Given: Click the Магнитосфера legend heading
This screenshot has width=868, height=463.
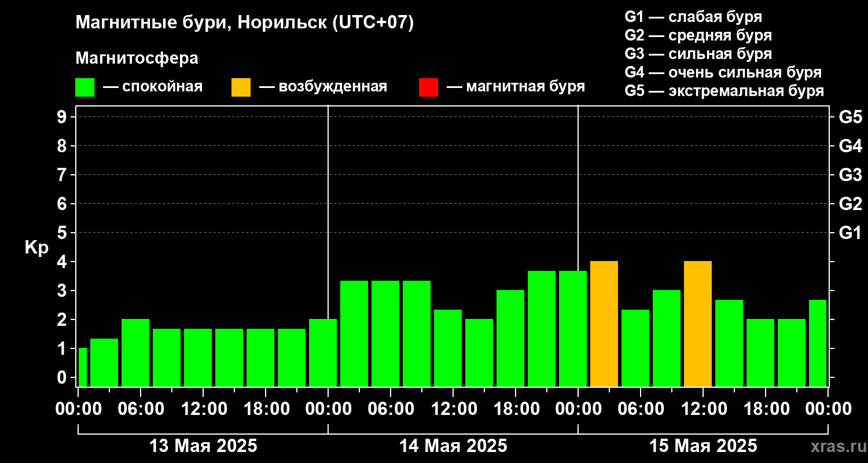Looking at the screenshot, I should (x=137, y=58).
